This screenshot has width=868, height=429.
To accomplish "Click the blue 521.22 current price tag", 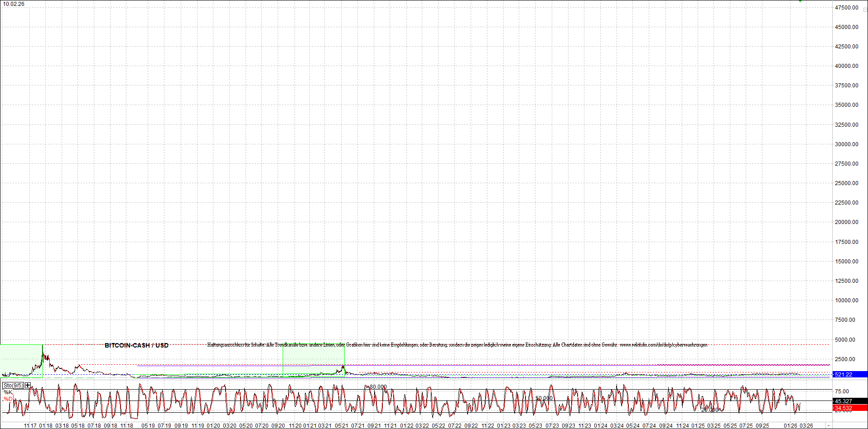I will click(x=849, y=375).
